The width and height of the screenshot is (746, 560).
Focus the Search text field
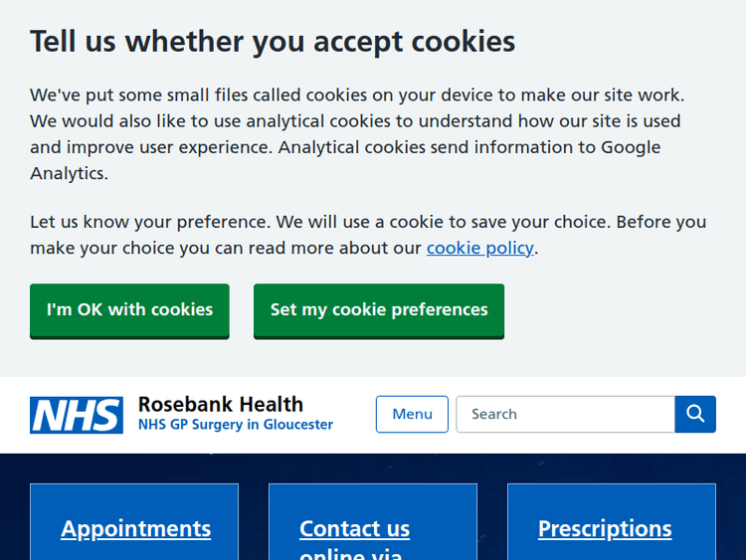(x=565, y=414)
